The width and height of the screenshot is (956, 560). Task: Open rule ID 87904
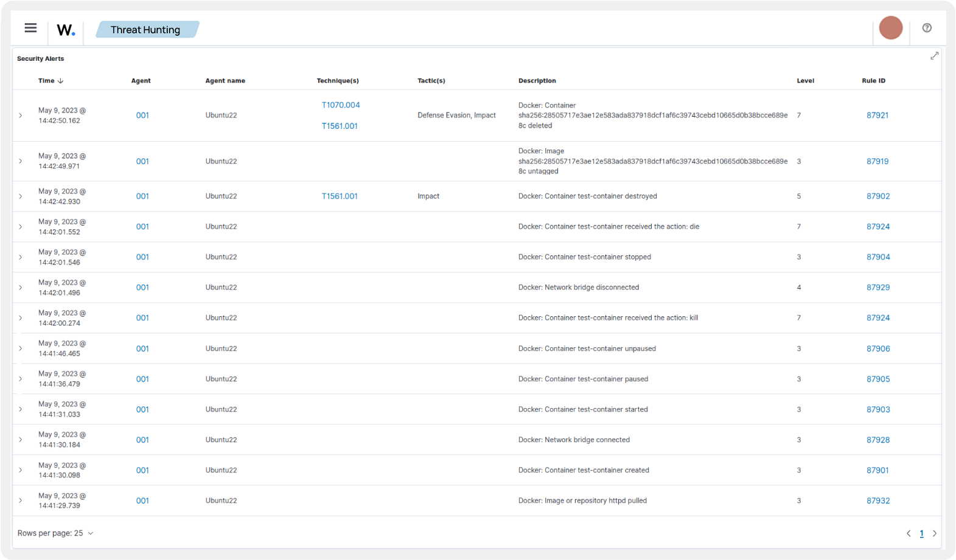coord(878,257)
